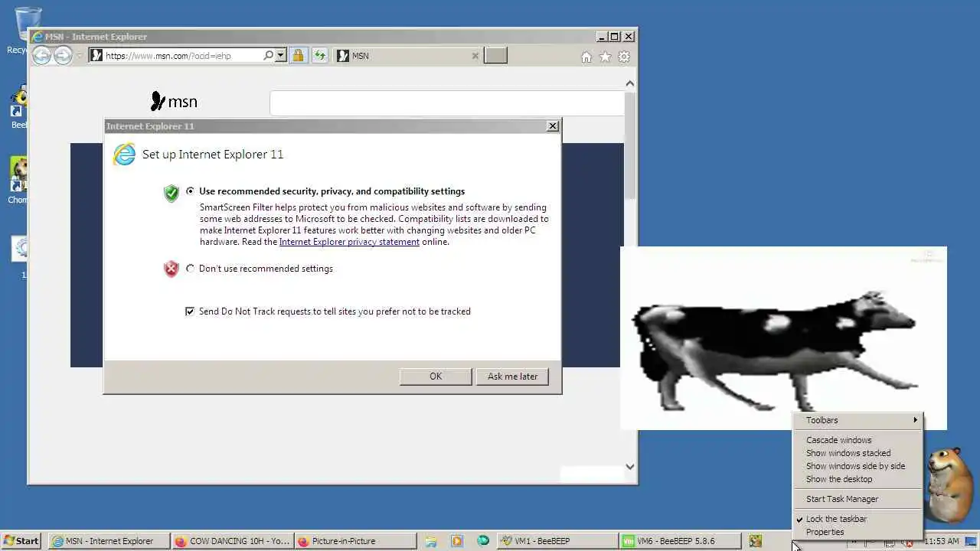Click the recent pages arrow beside Forward

(x=79, y=56)
